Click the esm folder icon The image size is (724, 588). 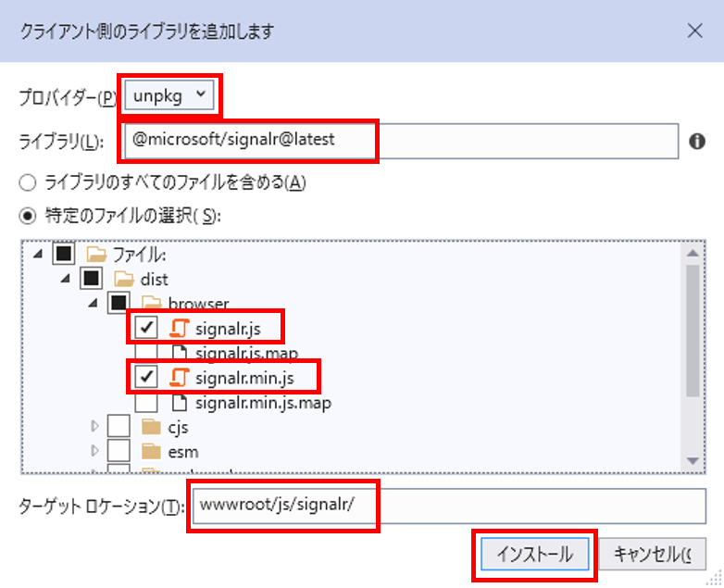[151, 452]
